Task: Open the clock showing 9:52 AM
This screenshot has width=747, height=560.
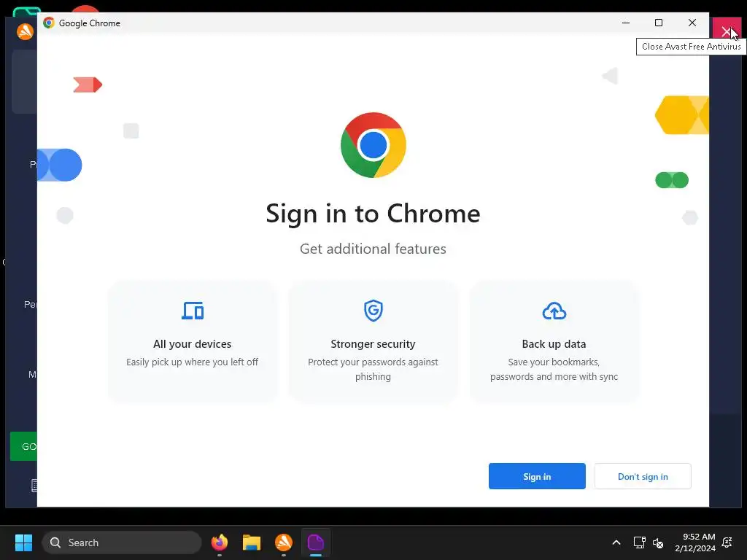Action: pyautogui.click(x=695, y=542)
